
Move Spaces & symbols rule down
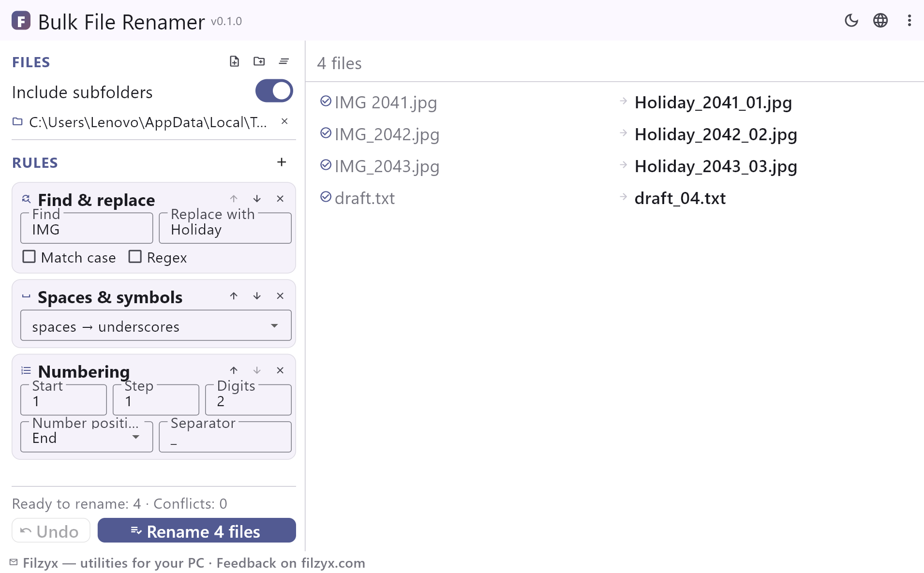[257, 296]
